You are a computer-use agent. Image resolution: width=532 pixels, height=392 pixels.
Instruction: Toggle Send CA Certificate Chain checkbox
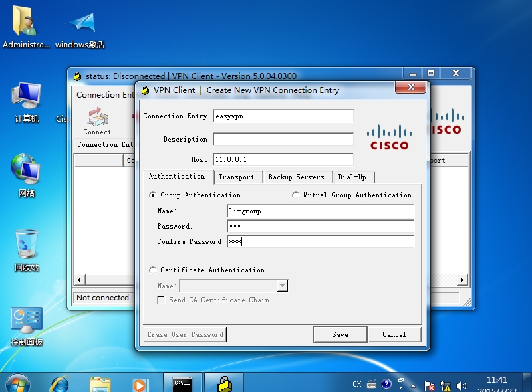click(161, 300)
